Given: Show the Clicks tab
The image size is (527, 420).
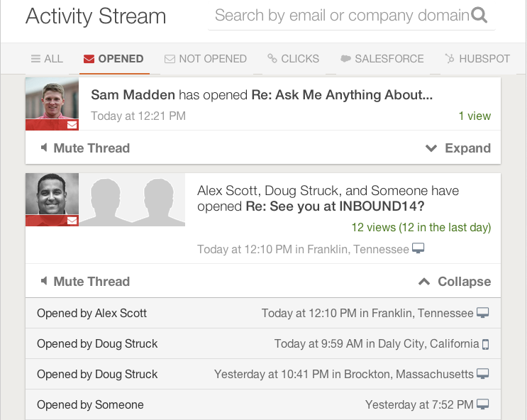Looking at the screenshot, I should point(293,59).
